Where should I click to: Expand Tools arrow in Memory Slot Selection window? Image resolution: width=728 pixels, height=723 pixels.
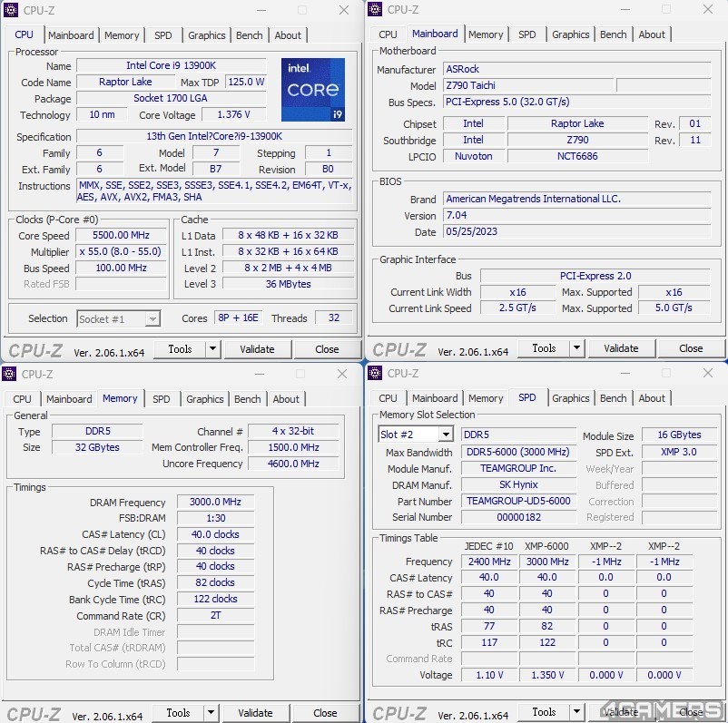[x=576, y=712]
